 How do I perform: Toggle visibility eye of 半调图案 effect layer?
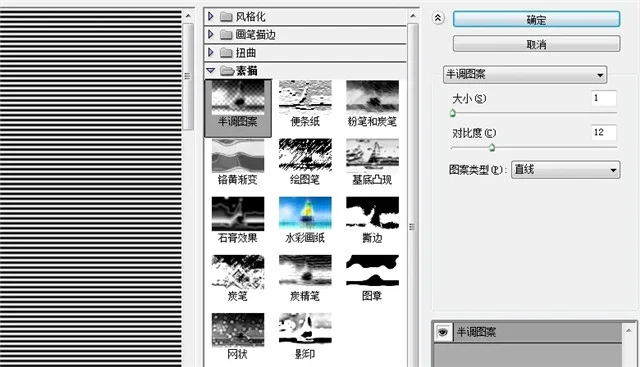pos(442,332)
